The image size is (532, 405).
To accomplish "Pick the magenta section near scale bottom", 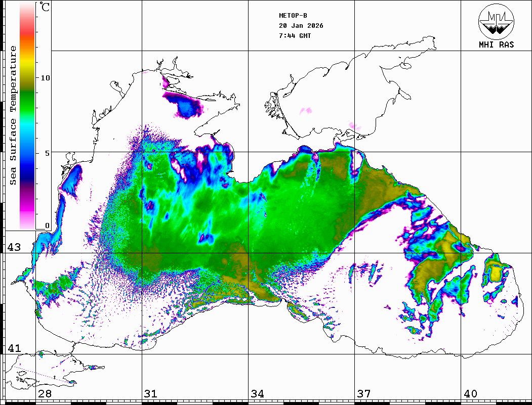I will (27, 205).
